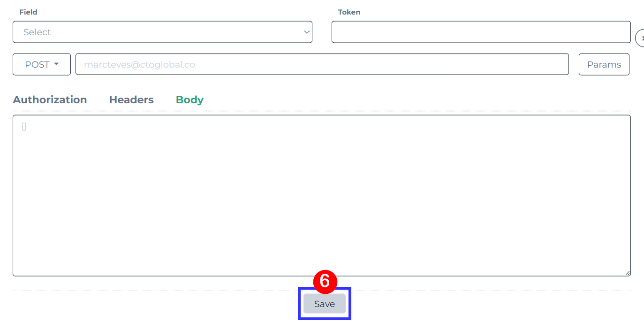The image size is (644, 323).
Task: Click the circular remove icon beside Token
Action: [640, 38]
